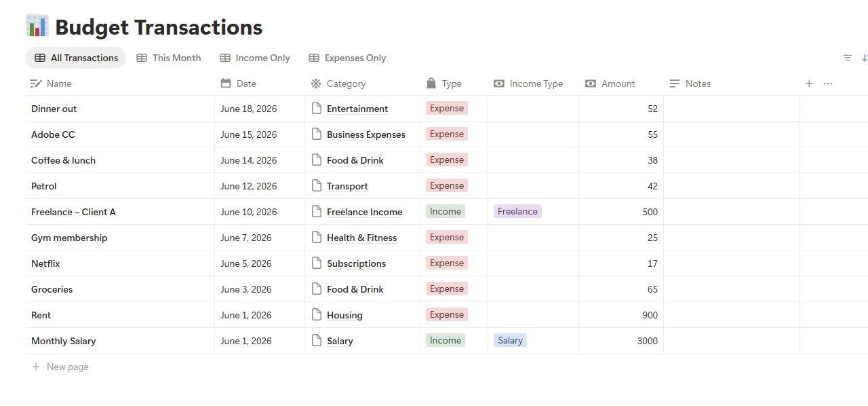Click the Income tag in Monthly Salary row
Image resolution: width=868 pixels, height=406 pixels.
446,340
